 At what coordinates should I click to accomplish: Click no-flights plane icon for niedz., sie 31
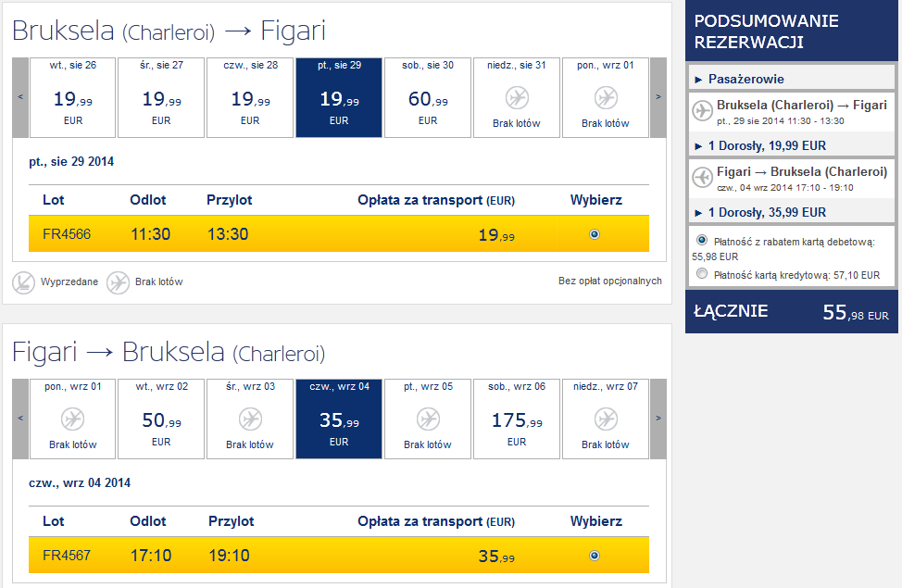(517, 98)
